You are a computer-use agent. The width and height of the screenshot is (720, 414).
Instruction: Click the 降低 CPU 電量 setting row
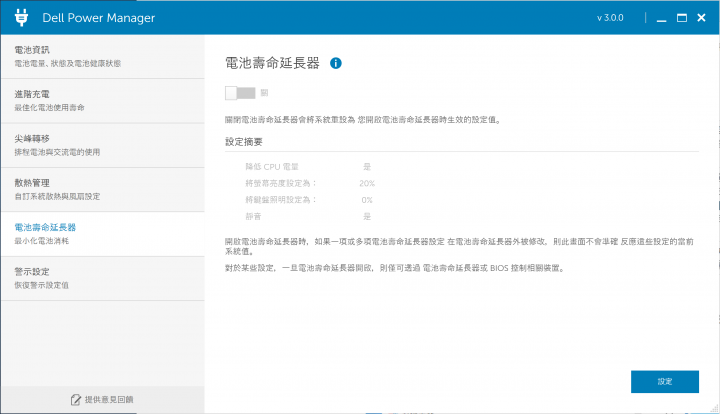(308, 167)
